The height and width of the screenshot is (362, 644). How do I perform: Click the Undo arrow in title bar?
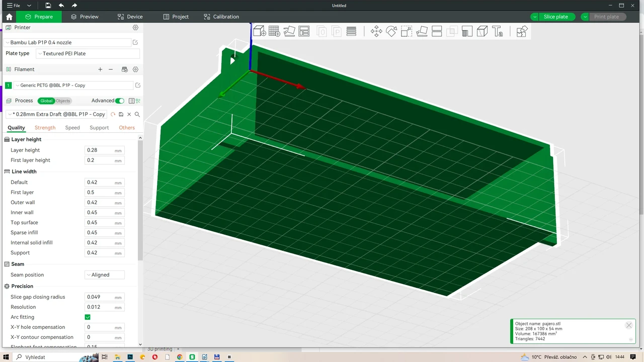[x=61, y=6]
